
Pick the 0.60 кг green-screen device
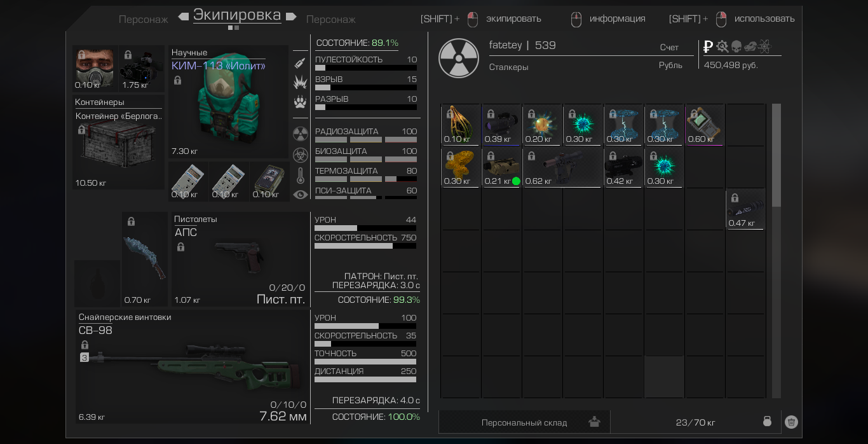click(705, 125)
